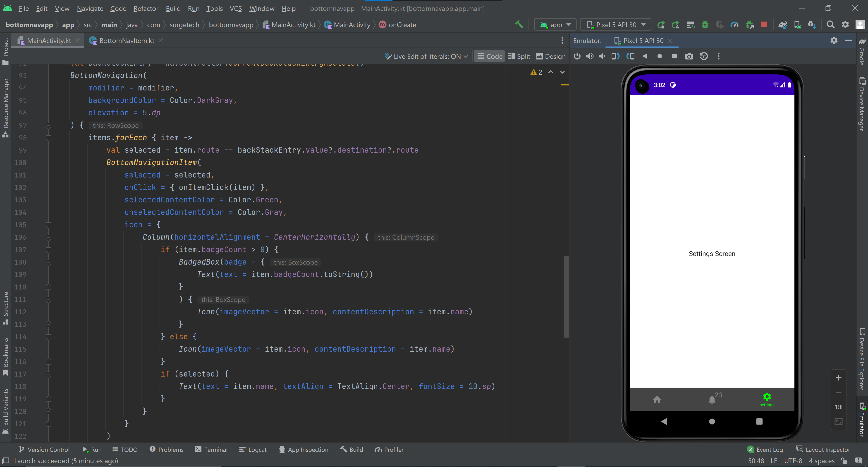Open the Refactor menu
868x467 pixels.
coord(146,8)
